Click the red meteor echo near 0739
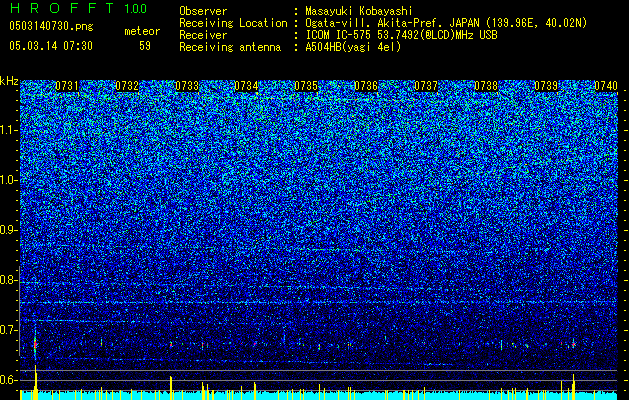 [x=574, y=344]
